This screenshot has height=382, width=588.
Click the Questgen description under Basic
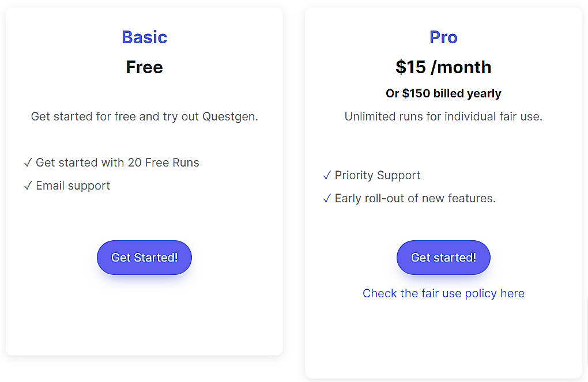pos(144,116)
